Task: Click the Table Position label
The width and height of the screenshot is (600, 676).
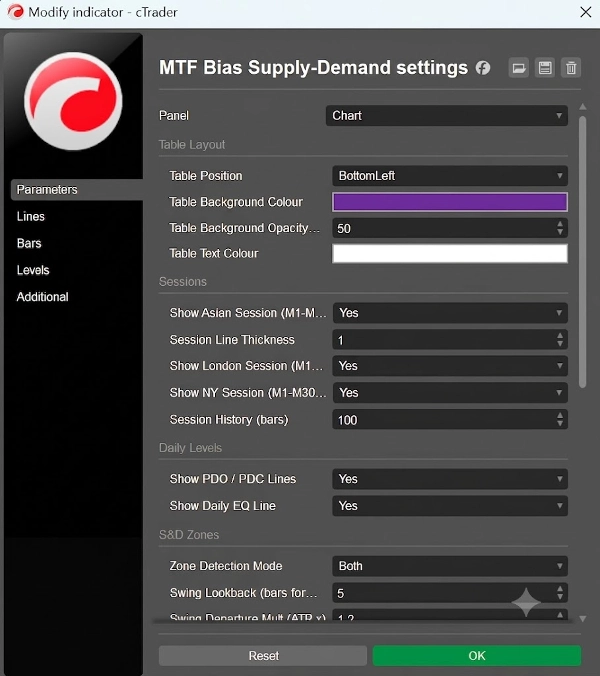Action: click(x=206, y=175)
